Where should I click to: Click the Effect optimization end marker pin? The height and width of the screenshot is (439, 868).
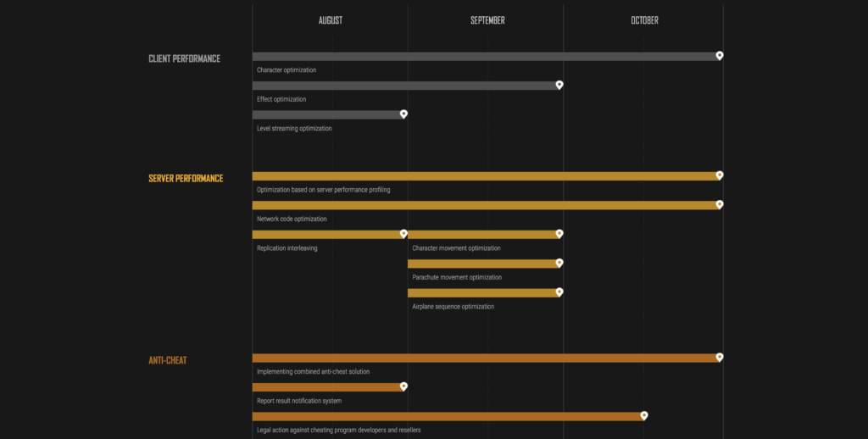tap(559, 85)
